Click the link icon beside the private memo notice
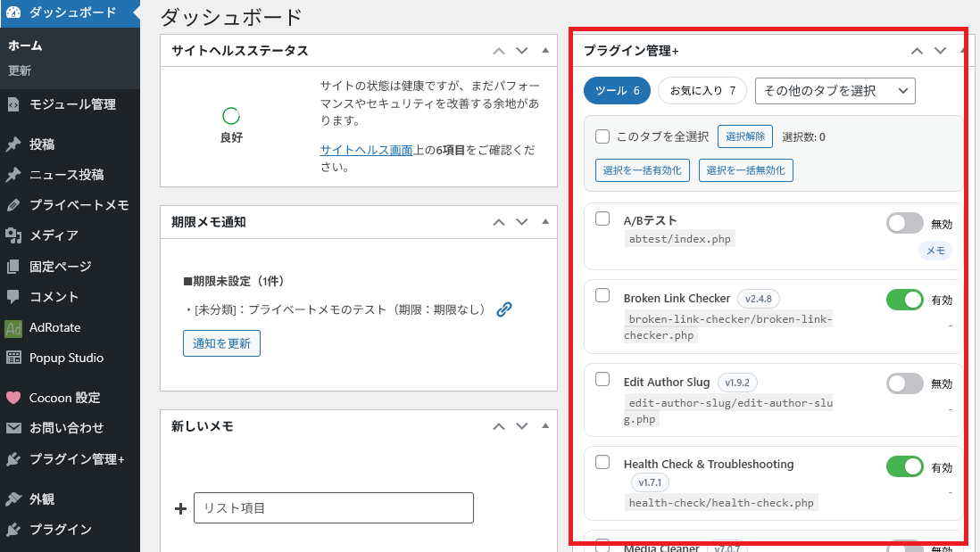The width and height of the screenshot is (980, 552). [504, 309]
